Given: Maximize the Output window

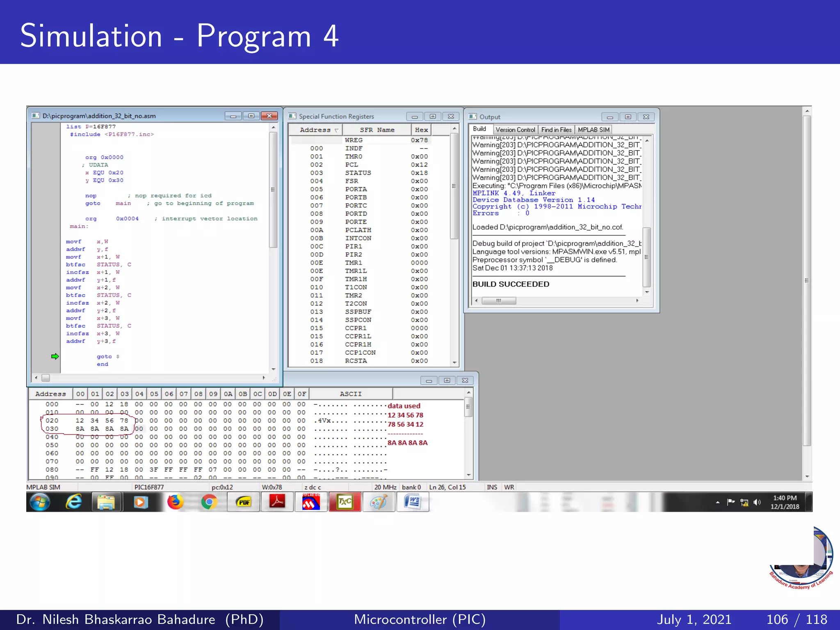Looking at the screenshot, I should pyautogui.click(x=628, y=116).
